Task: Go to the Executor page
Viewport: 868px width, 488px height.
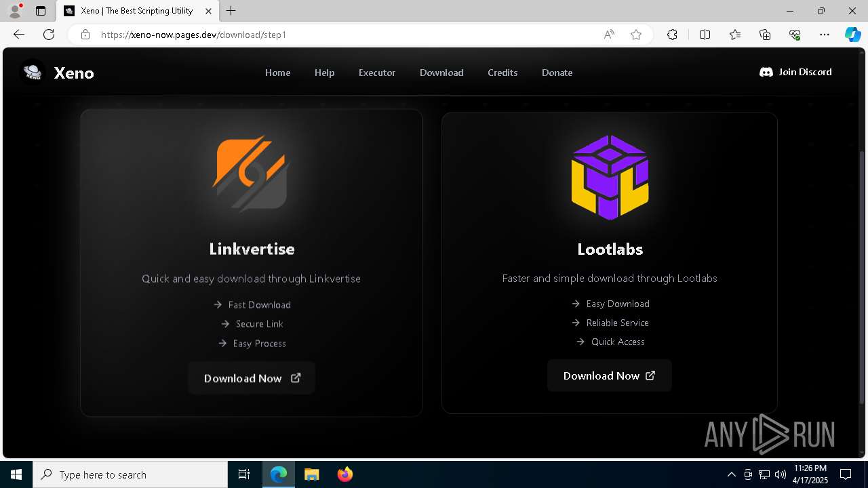Action: 377,73
